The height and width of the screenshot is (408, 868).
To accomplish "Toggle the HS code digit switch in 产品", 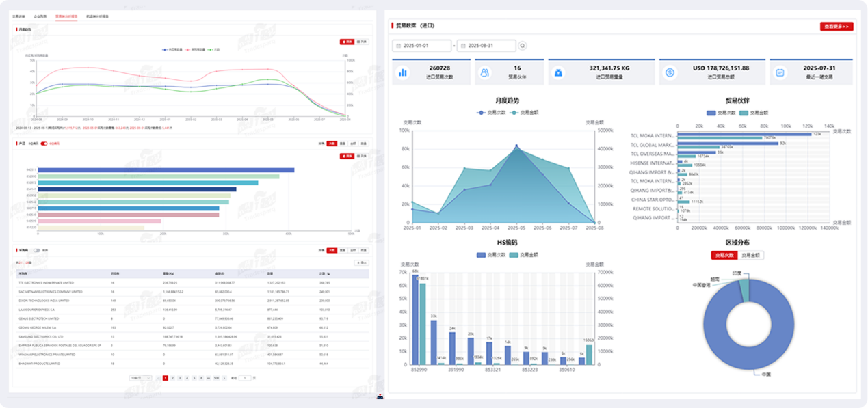I will [x=44, y=144].
